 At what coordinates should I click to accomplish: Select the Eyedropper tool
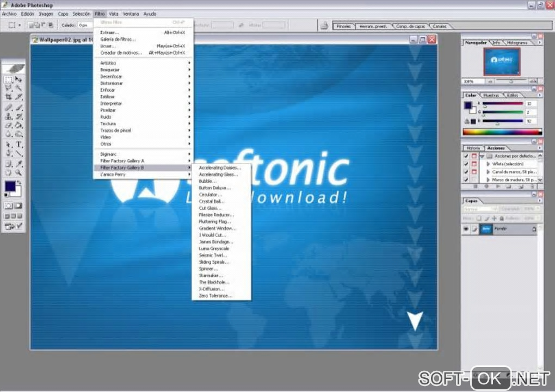[x=18, y=164]
